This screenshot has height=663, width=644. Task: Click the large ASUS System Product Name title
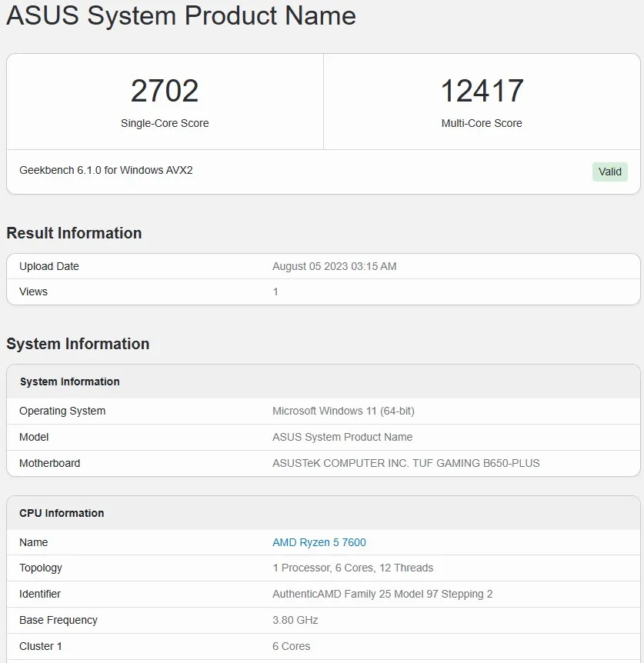181,16
